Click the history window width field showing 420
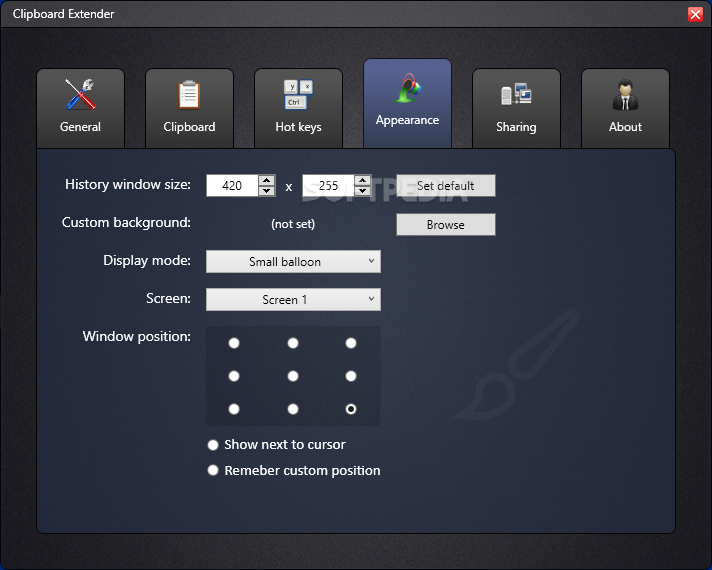 (x=232, y=185)
